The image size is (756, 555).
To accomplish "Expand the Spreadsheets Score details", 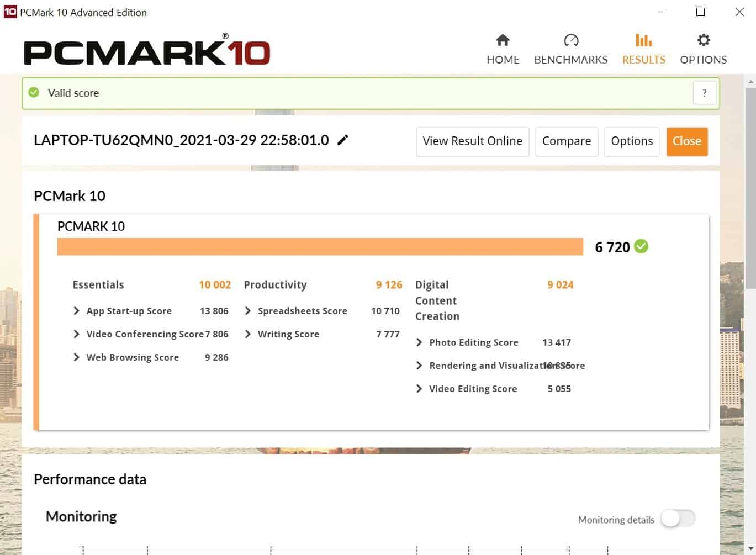I will pos(248,311).
